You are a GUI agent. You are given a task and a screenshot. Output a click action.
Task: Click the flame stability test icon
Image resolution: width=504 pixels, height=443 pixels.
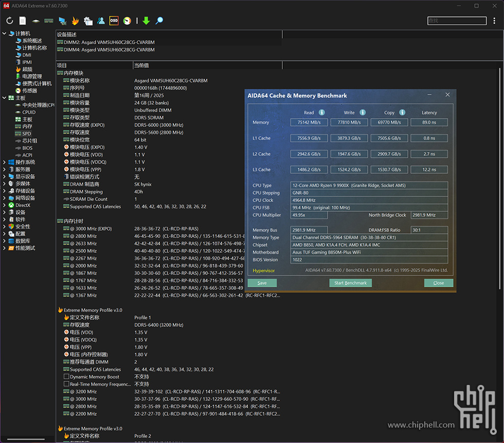[x=75, y=21]
